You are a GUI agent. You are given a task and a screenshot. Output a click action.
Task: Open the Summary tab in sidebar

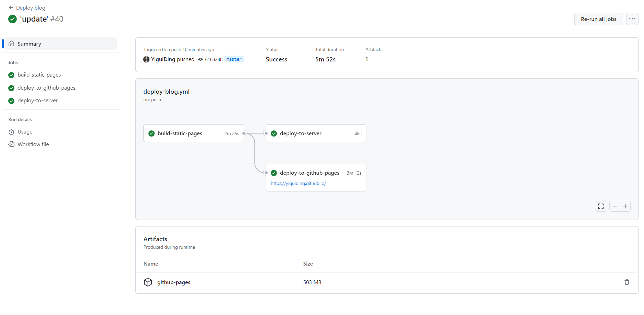pyautogui.click(x=29, y=44)
